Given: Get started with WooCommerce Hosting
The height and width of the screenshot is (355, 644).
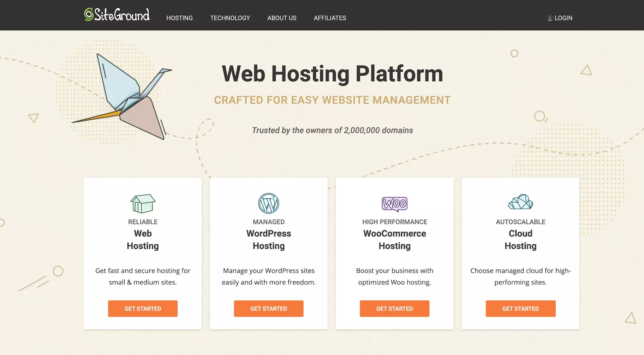Looking at the screenshot, I should [394, 308].
